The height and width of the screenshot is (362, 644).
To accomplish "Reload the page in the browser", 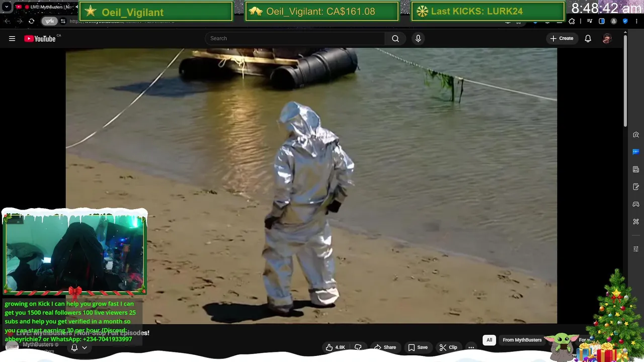I will [31, 21].
